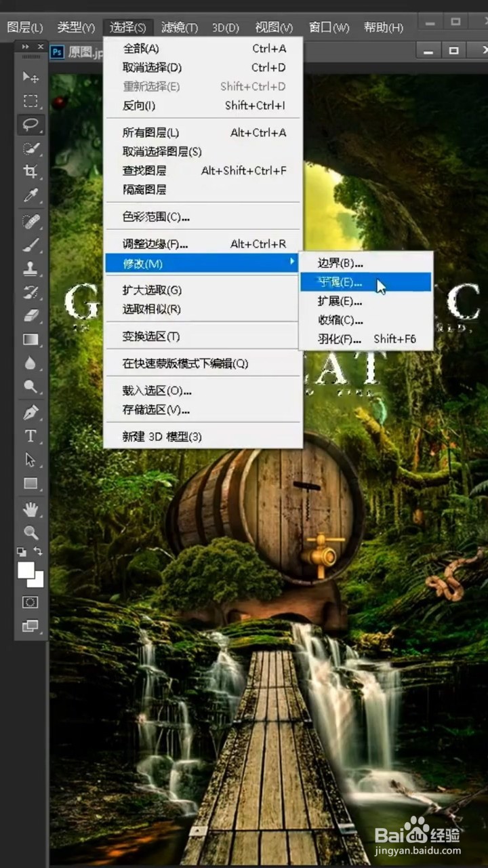Select the Pen tool
Image resolution: width=488 pixels, height=868 pixels.
click(x=30, y=412)
